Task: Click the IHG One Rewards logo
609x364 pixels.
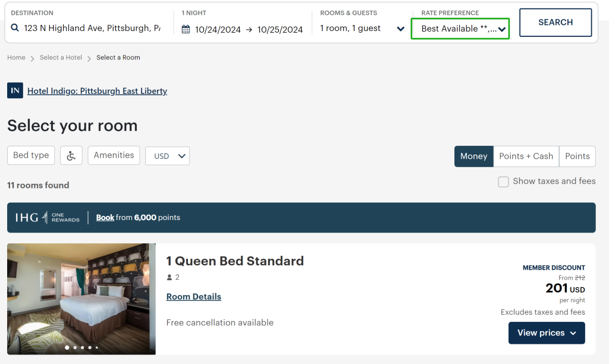Action: coord(47,218)
